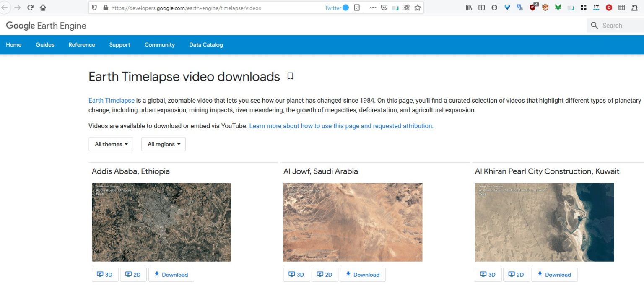This screenshot has height=291, width=644.
Task: Bookmark this page with the star
Action: (417, 7)
